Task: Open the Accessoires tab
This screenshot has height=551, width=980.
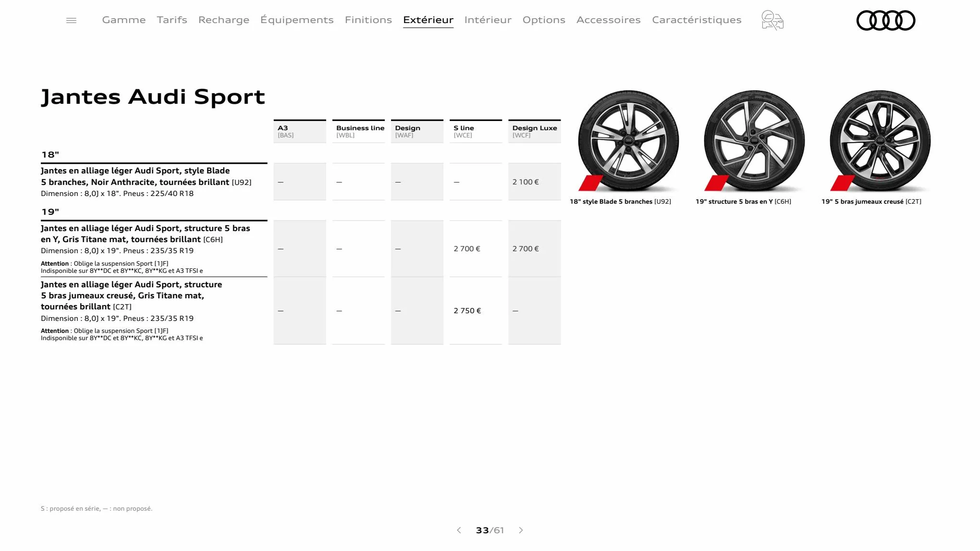Action: pos(609,20)
